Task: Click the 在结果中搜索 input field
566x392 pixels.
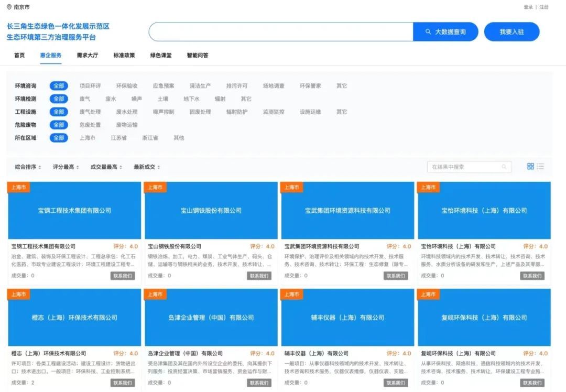Action: 469,167
